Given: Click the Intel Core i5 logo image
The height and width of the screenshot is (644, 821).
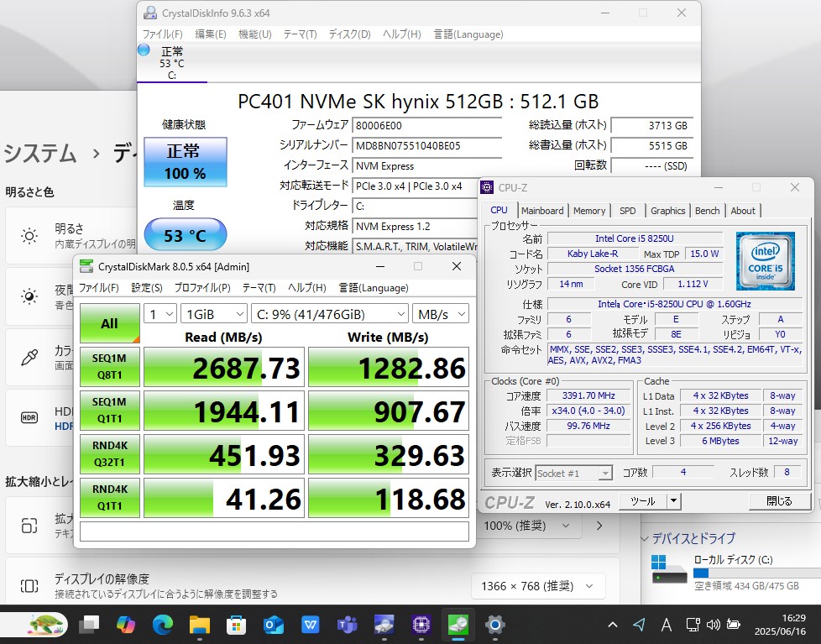Looking at the screenshot, I should pyautogui.click(x=765, y=261).
